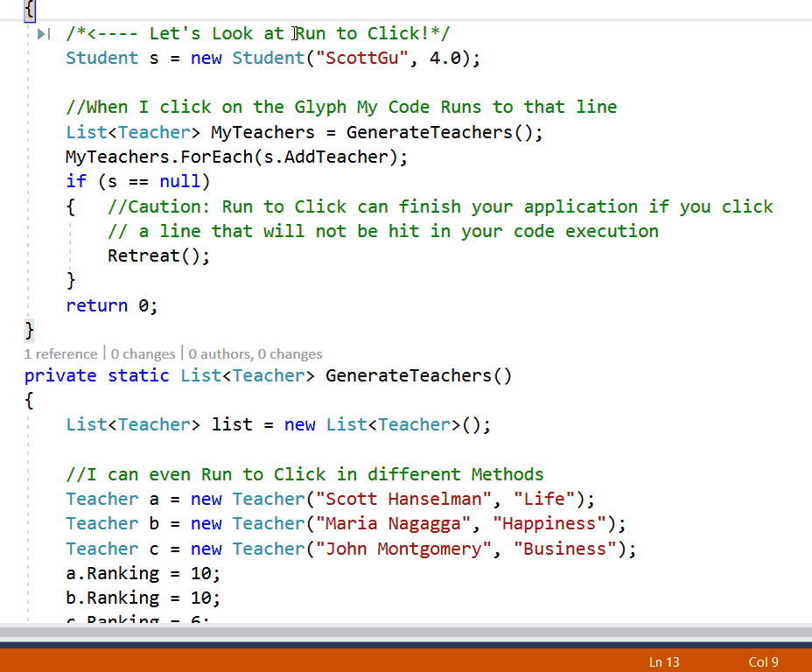Image resolution: width=812 pixels, height=672 pixels.
Task: Set a breakpoint beside the Retreat(); line
Action: click(x=9, y=255)
